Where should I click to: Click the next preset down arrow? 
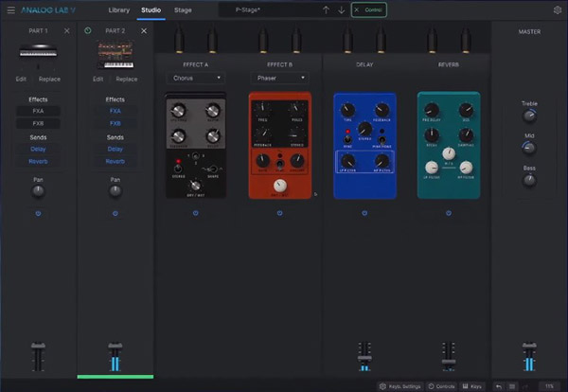341,9
